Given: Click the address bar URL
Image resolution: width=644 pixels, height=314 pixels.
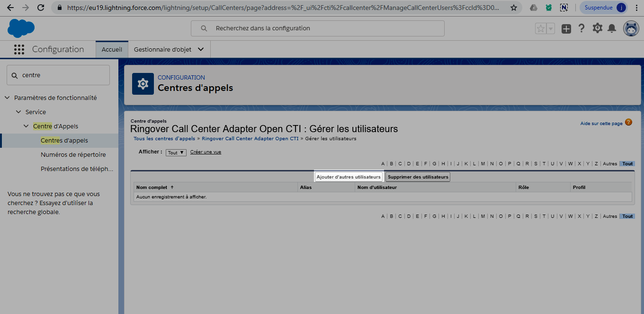Looking at the screenshot, I should [x=283, y=8].
